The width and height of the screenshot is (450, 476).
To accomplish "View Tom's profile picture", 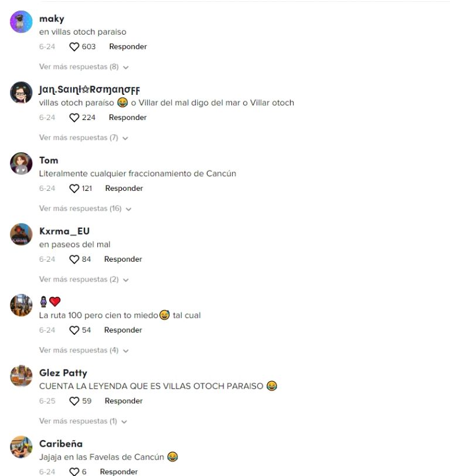I will pos(21,163).
